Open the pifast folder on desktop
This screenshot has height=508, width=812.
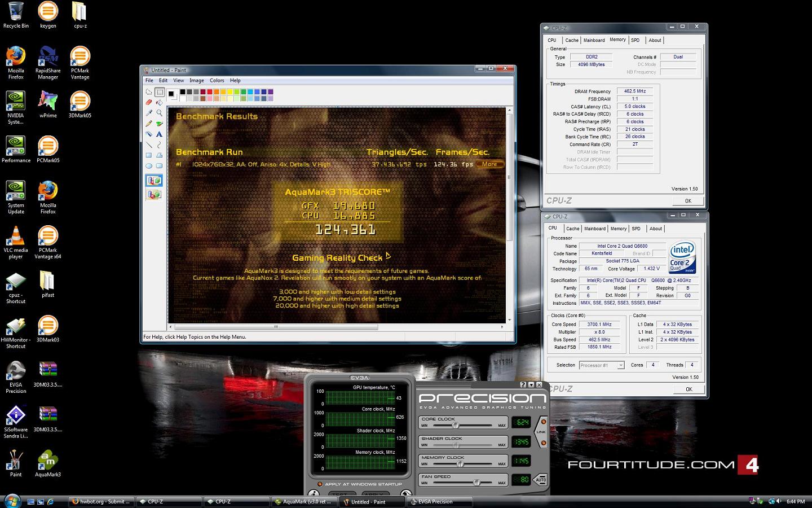48,284
